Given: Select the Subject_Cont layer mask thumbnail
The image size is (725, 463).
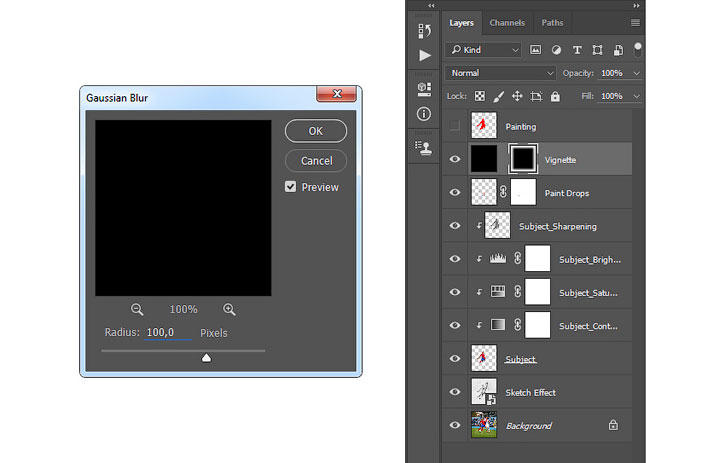Looking at the screenshot, I should point(538,325).
